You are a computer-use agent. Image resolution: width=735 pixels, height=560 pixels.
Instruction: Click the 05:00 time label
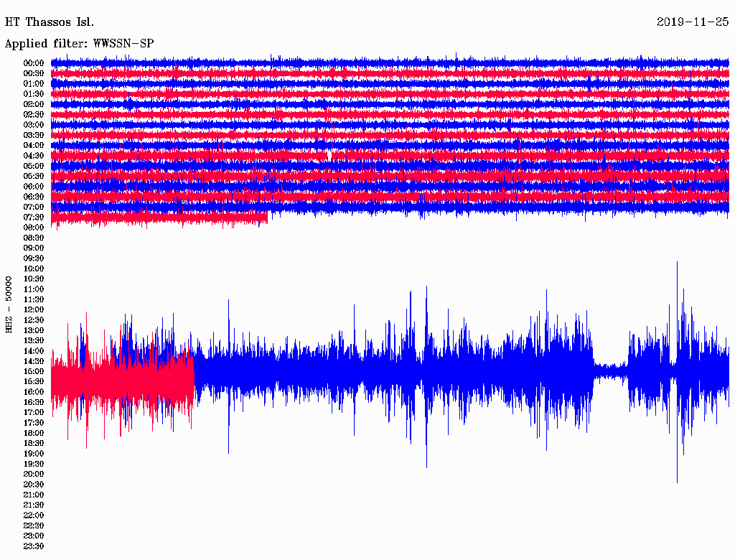[x=34, y=166]
